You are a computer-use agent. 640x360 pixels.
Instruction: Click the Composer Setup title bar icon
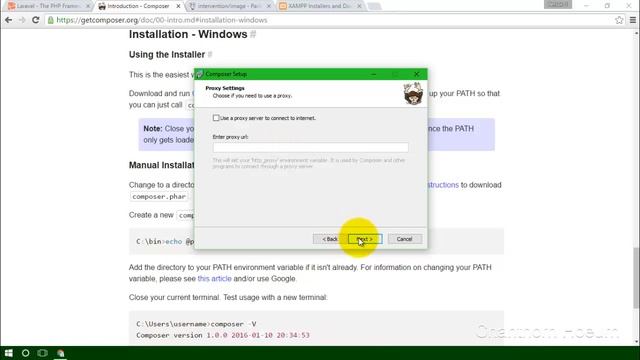pos(199,74)
